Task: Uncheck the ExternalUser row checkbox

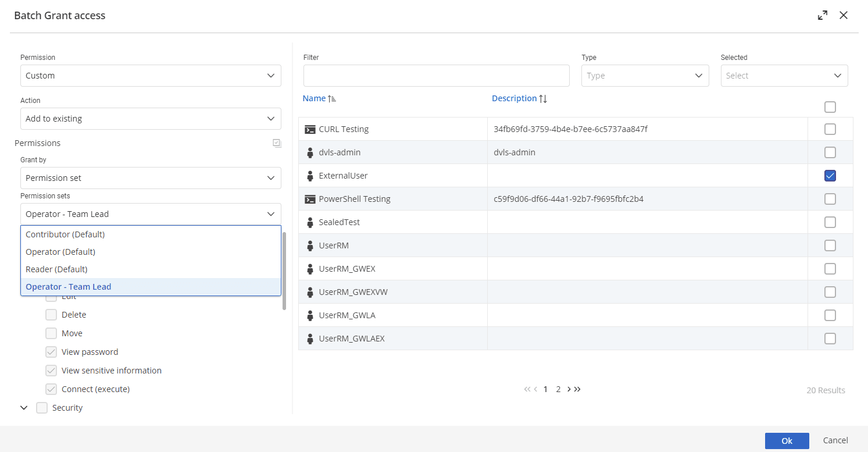Action: pyautogui.click(x=830, y=175)
